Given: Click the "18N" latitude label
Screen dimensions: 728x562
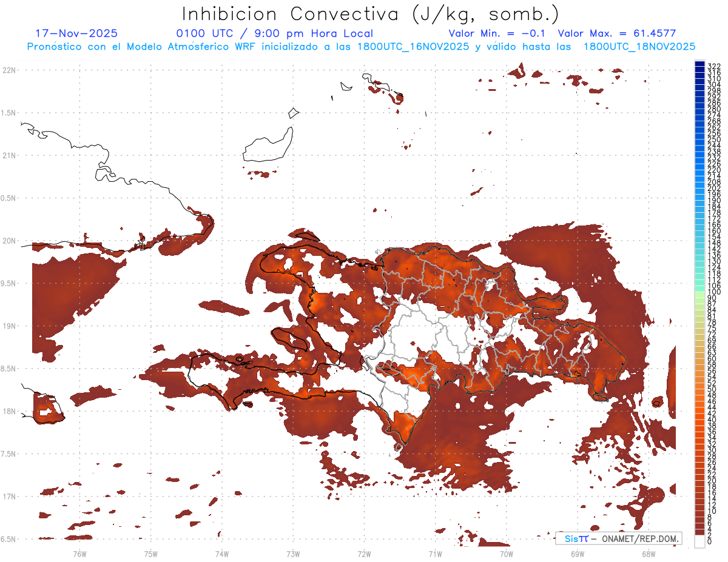Looking at the screenshot, I should pos(9,411).
